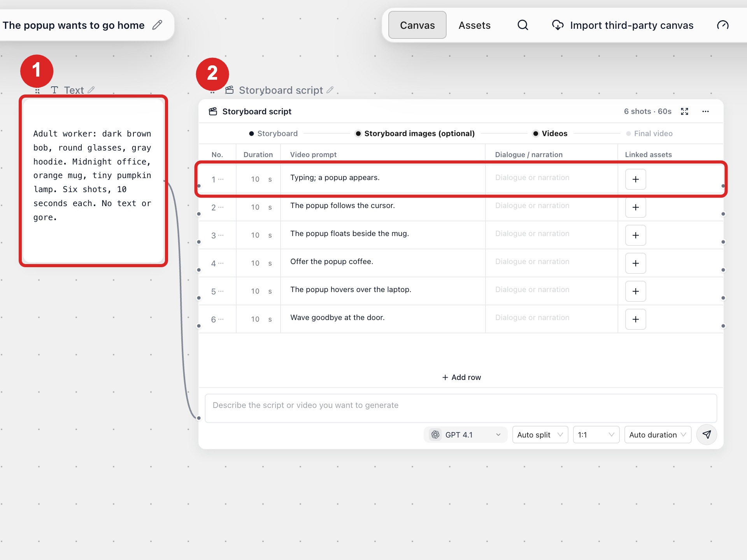Add linked asset to shot 2
This screenshot has width=747, height=560.
click(635, 207)
